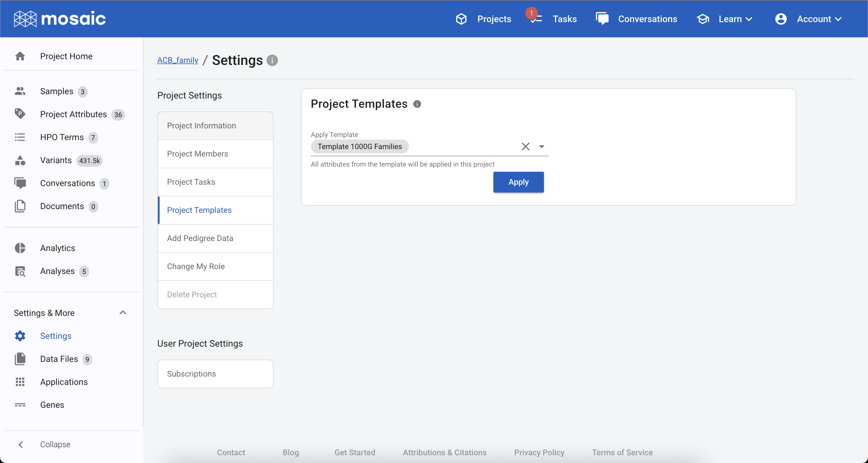
Task: Open the Conversations icon in sidebar
Action: coord(20,183)
